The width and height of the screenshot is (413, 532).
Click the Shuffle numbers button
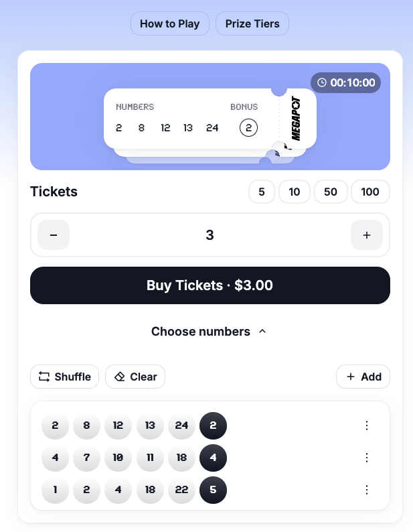click(65, 377)
